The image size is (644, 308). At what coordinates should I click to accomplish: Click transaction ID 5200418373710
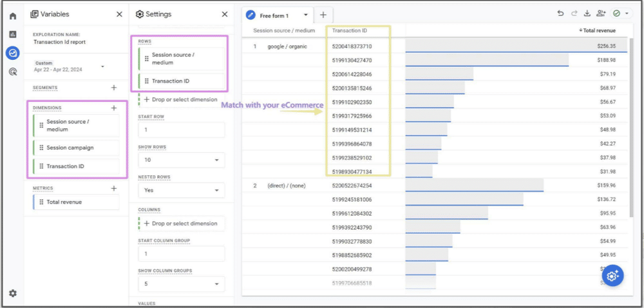[352, 46]
